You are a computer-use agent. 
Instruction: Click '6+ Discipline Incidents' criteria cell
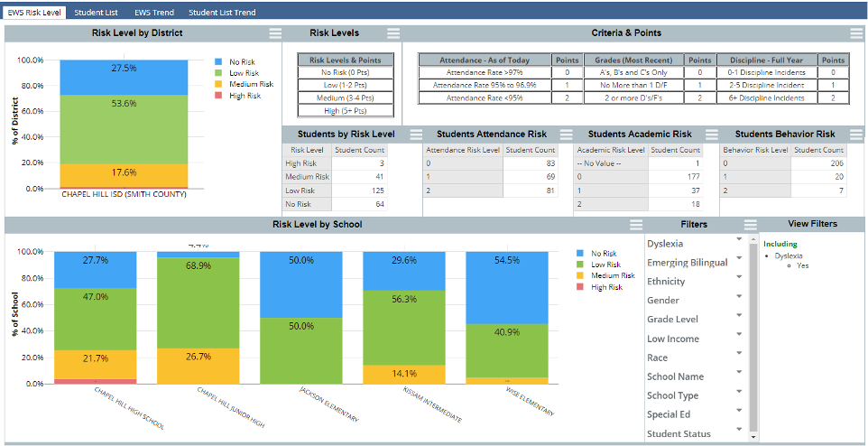click(766, 98)
